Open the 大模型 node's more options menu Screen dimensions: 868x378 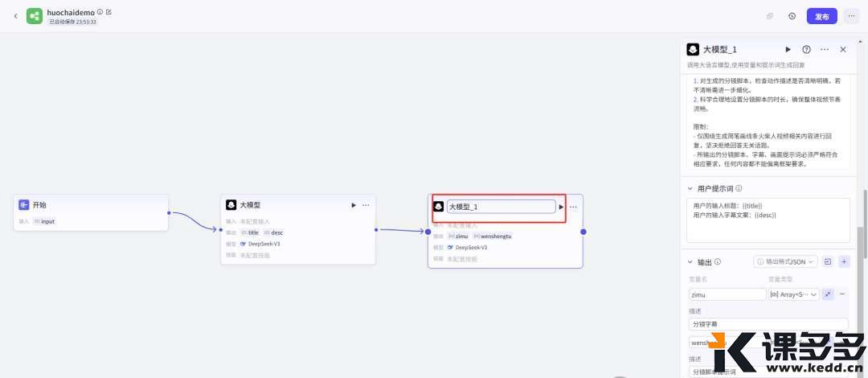point(366,205)
